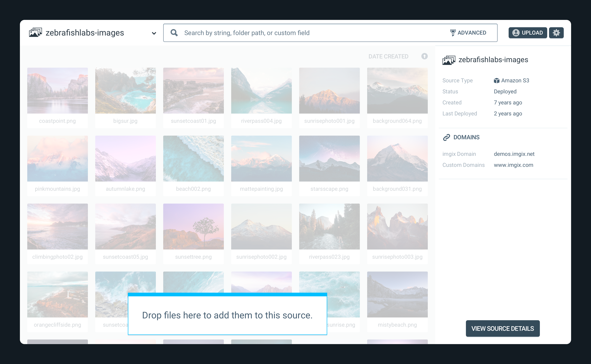Click the Advanced filter funnel icon
Screen dimensions: 591x364
pos(453,32)
